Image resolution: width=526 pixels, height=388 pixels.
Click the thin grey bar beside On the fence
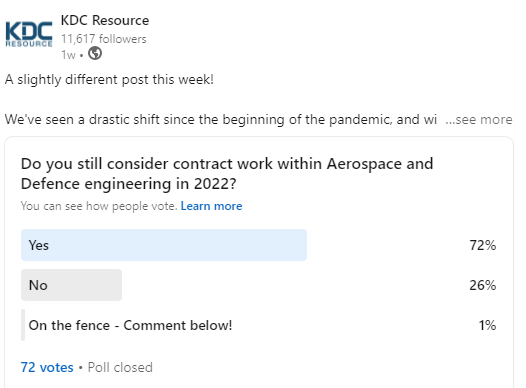[x=23, y=325]
